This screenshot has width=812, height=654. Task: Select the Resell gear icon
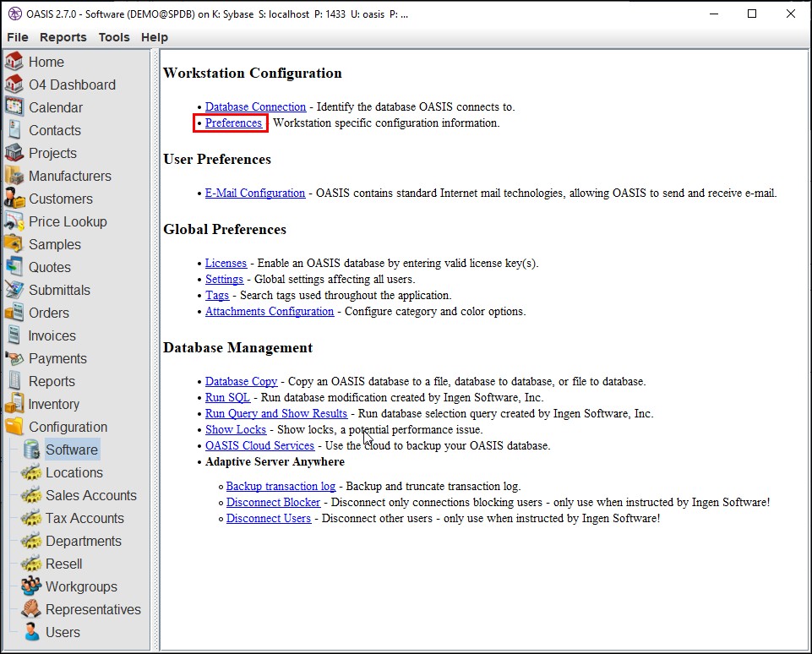point(31,564)
